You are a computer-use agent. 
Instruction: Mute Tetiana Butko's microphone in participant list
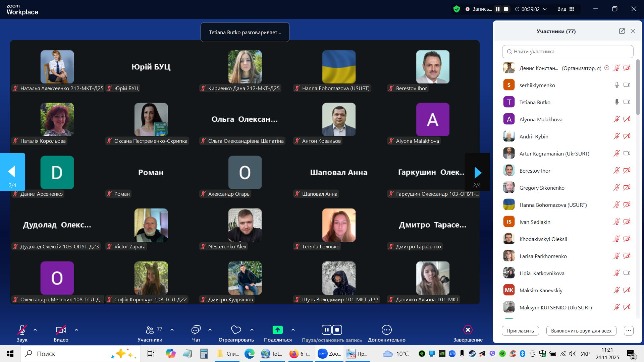pyautogui.click(x=616, y=102)
